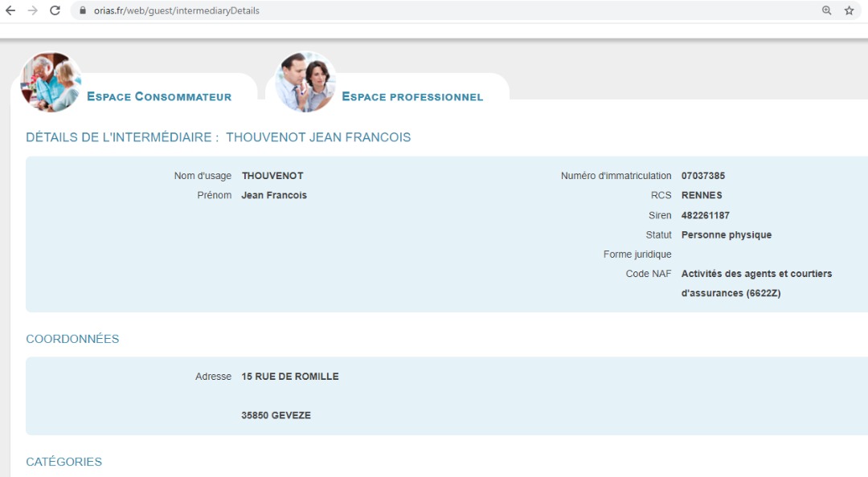Reload the current page
Image resolution: width=868 pixels, height=477 pixels.
pos(55,10)
